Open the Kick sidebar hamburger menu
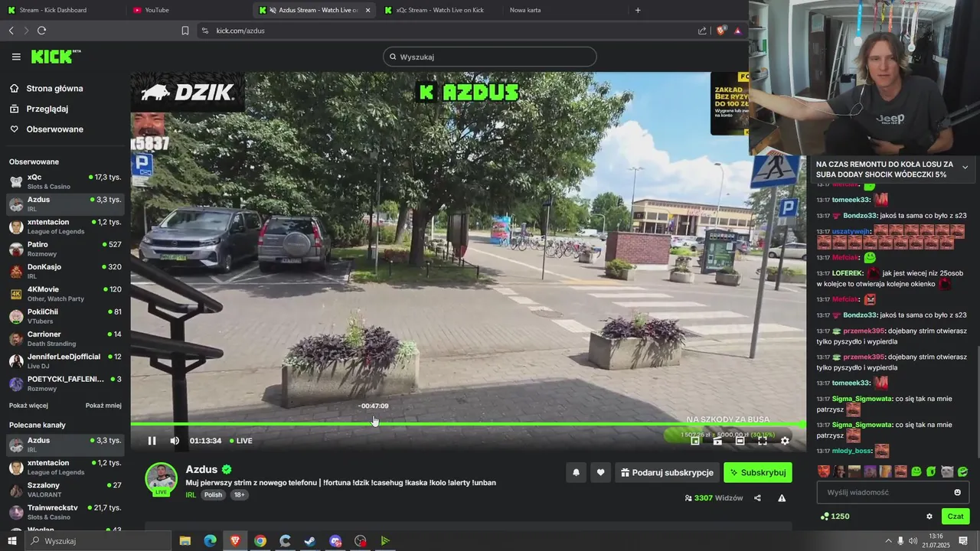The image size is (980, 551). (16, 57)
